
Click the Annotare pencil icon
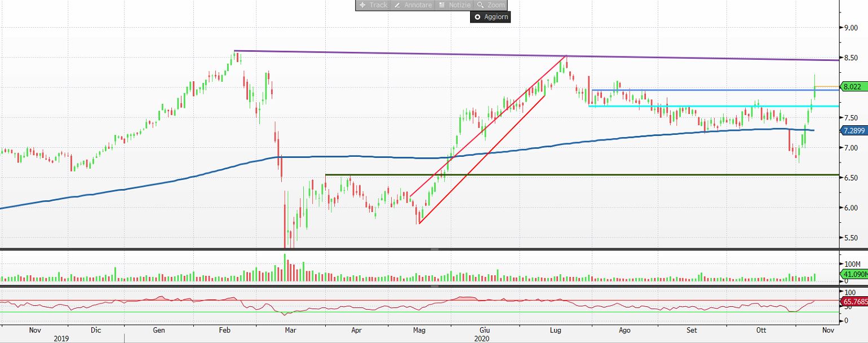(x=398, y=5)
